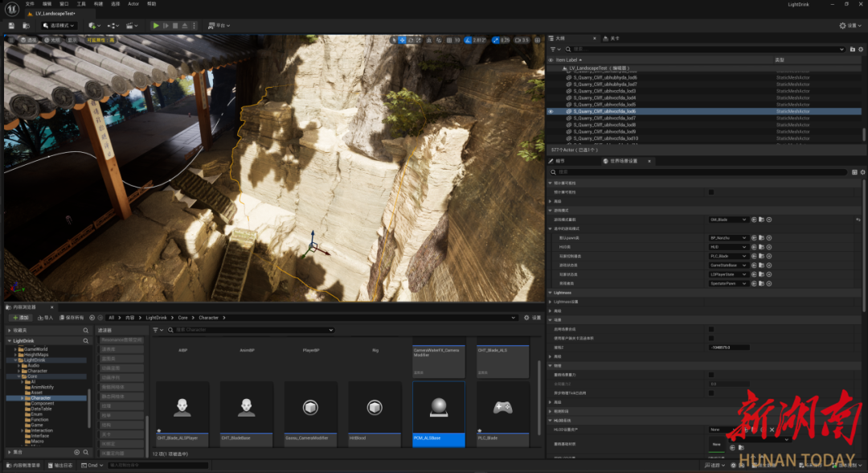Expand the Interaction folder in the tree
Image resolution: width=868 pixels, height=473 pixels.
click(23, 430)
